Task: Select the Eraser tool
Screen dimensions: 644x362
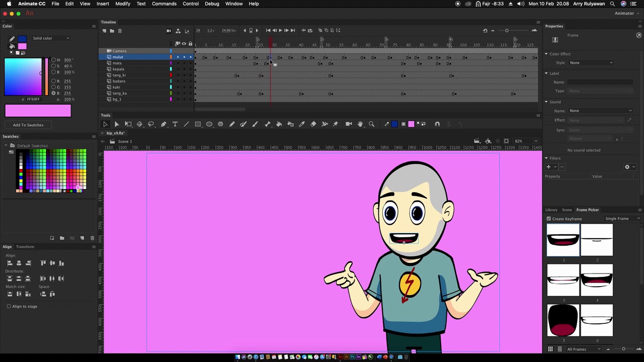Action: 313,124
